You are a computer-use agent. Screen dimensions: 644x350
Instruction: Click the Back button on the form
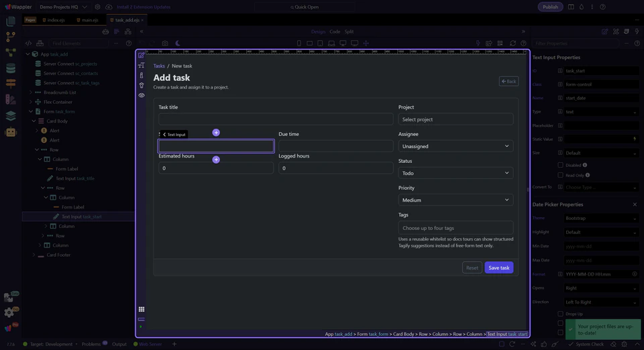pyautogui.click(x=508, y=81)
